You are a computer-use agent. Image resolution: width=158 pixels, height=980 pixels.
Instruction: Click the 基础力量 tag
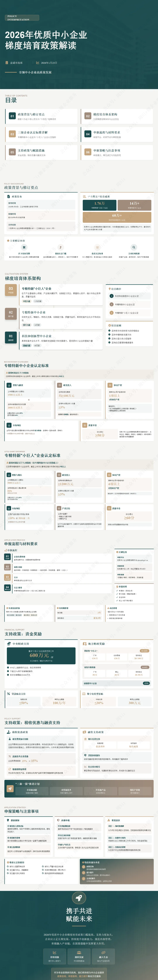tap(27, 345)
